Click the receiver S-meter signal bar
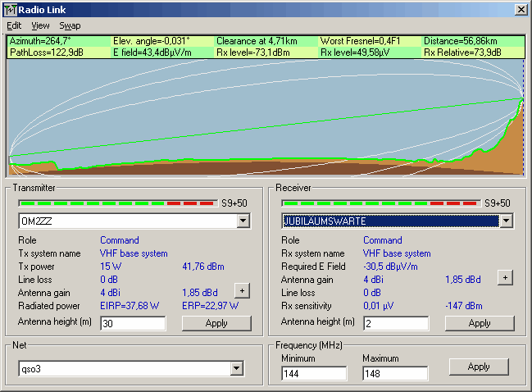The width and height of the screenshot is (532, 392). coord(381,203)
